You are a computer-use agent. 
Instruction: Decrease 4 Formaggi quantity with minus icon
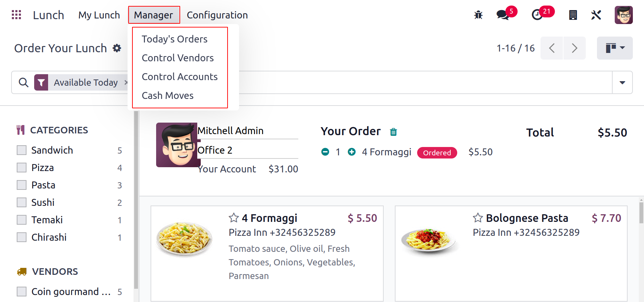tap(325, 152)
